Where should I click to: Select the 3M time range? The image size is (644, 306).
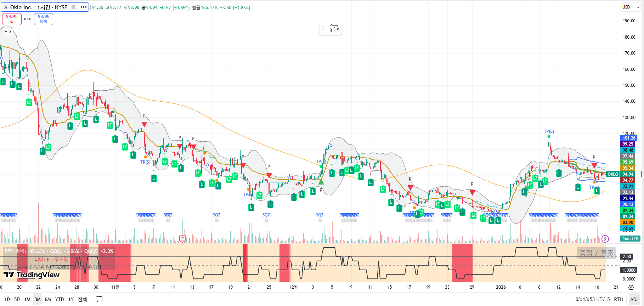click(37, 299)
